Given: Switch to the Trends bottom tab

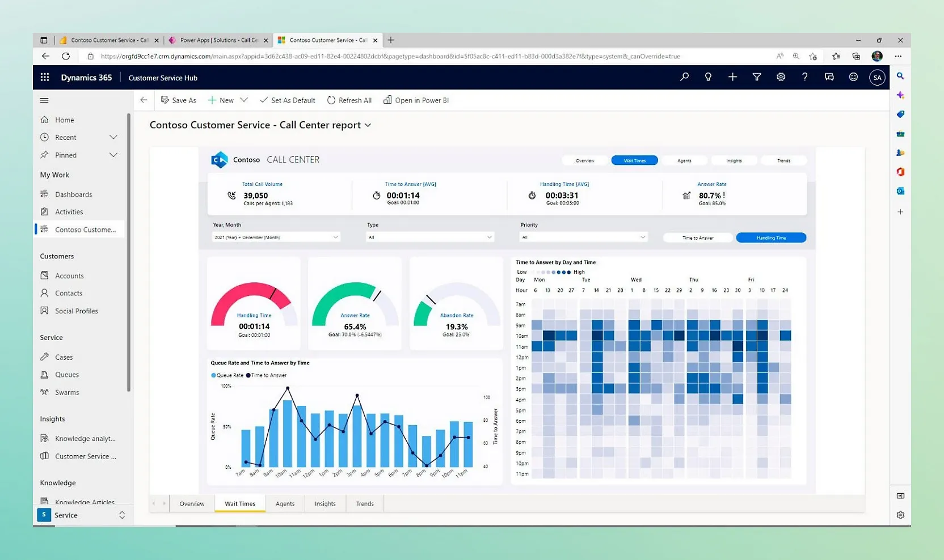Looking at the screenshot, I should pos(365,504).
